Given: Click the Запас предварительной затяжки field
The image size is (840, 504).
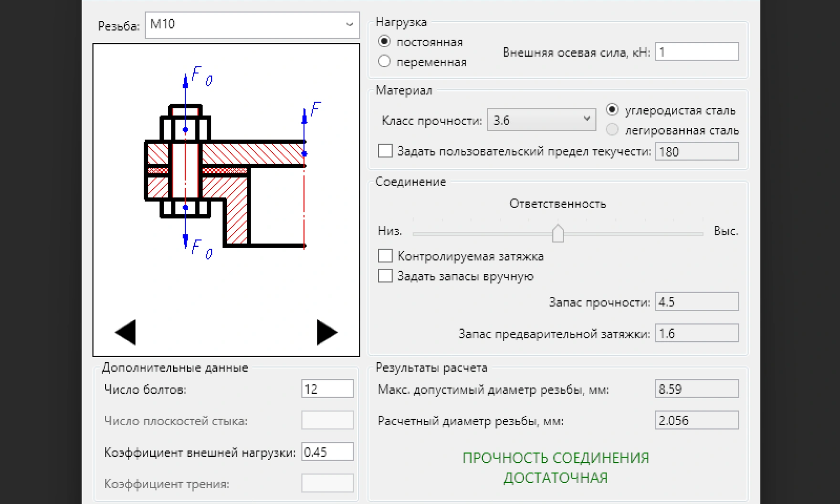Looking at the screenshot, I should click(697, 333).
